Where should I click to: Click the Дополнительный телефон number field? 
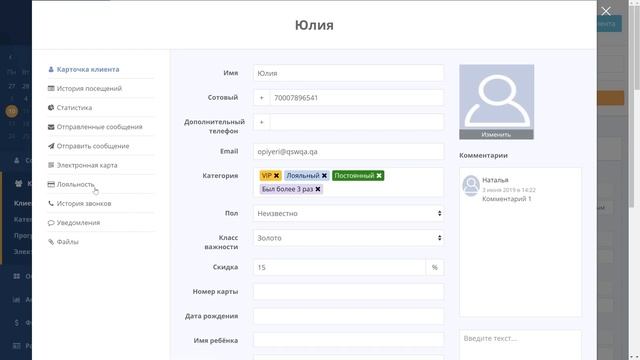tap(357, 122)
